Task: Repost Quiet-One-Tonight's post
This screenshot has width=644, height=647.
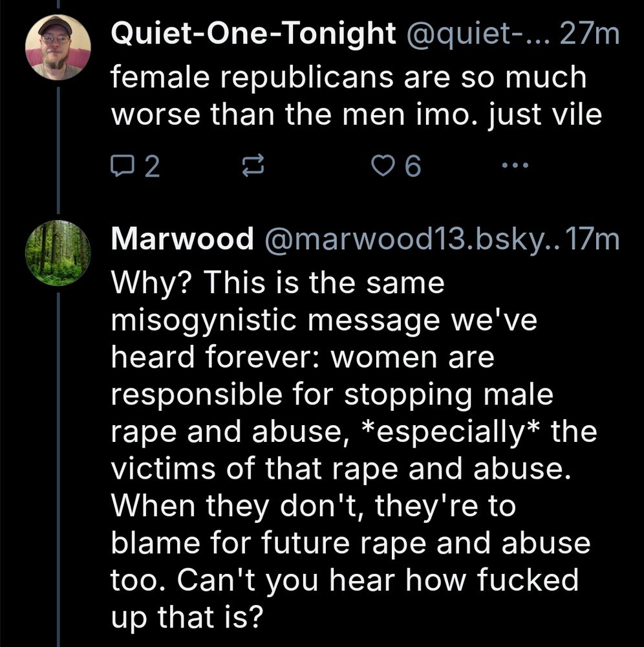Action: (x=249, y=168)
